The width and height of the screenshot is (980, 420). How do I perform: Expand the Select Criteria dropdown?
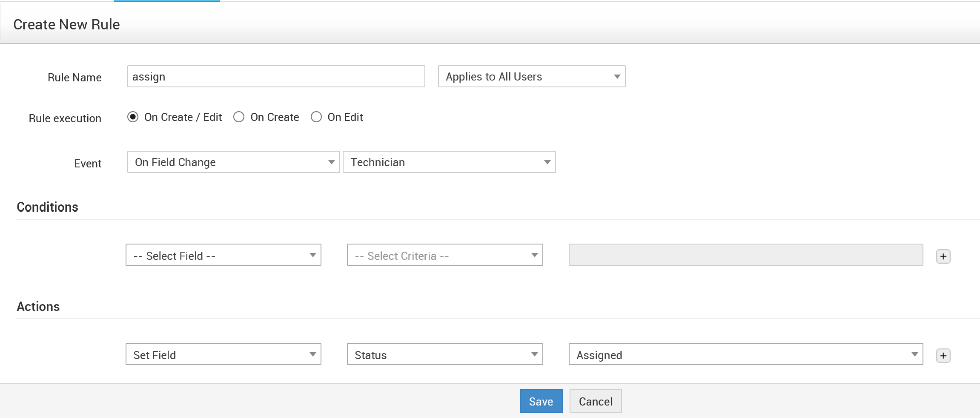444,255
